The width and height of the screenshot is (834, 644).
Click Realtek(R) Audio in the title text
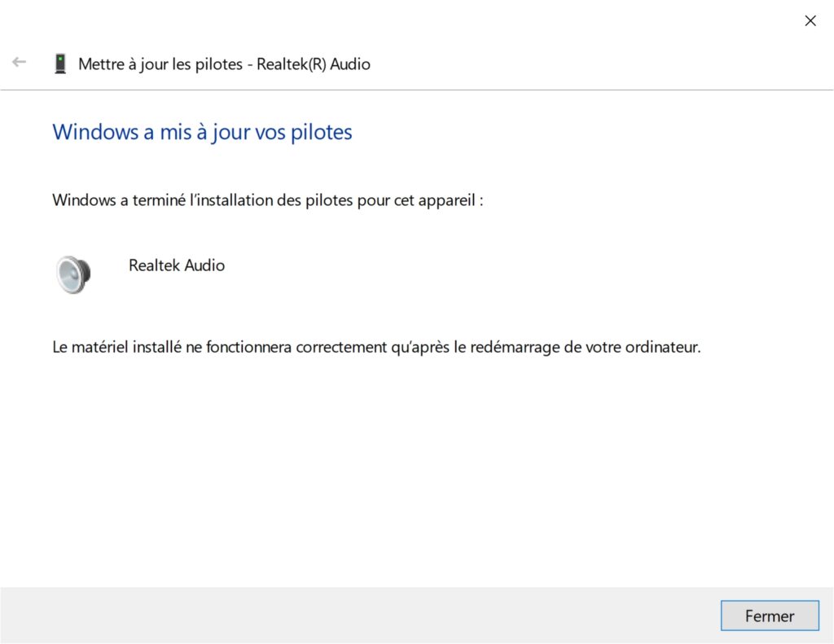[x=314, y=64]
